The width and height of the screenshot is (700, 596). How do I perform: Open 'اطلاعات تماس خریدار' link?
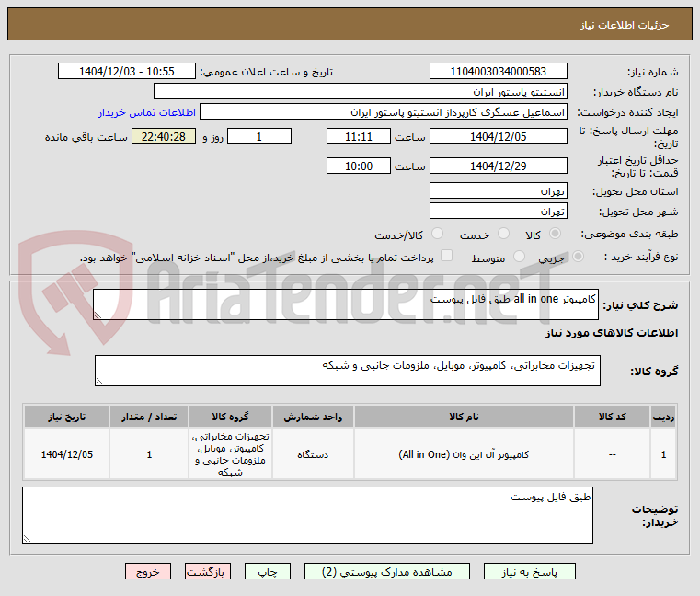pos(147,112)
